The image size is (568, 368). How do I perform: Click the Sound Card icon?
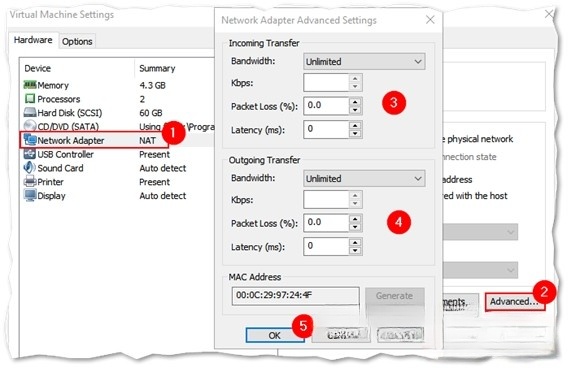[30, 168]
